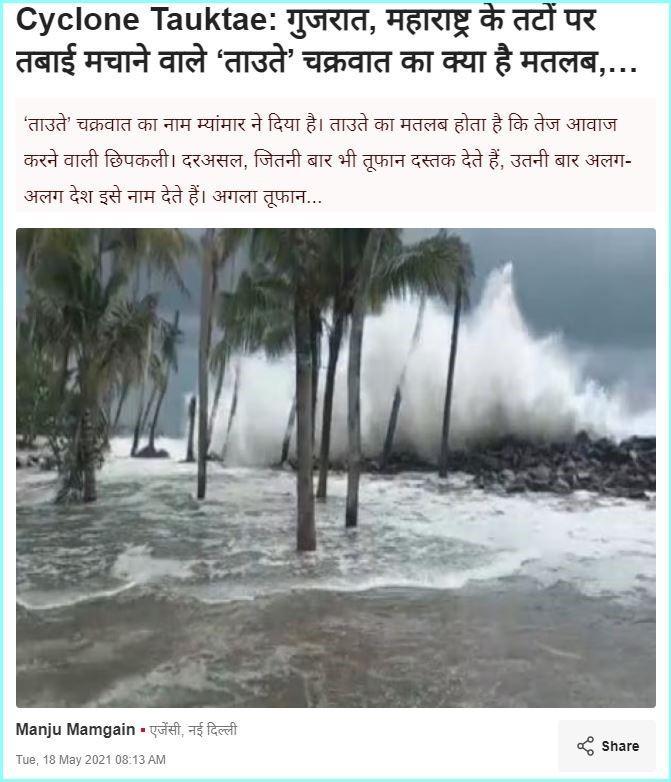Click the second headline line starting तबाई मचाने
The height and width of the screenshot is (782, 671).
tap(327, 60)
